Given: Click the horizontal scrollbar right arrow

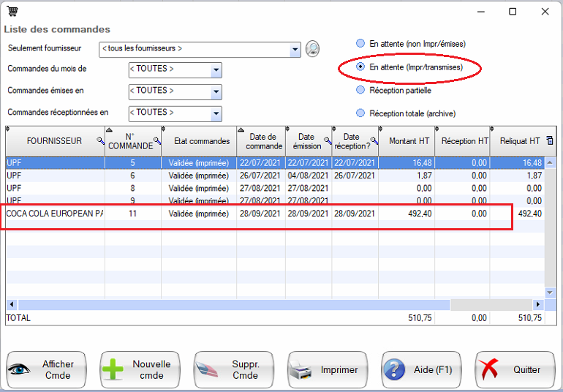Looking at the screenshot, I should pos(538,304).
